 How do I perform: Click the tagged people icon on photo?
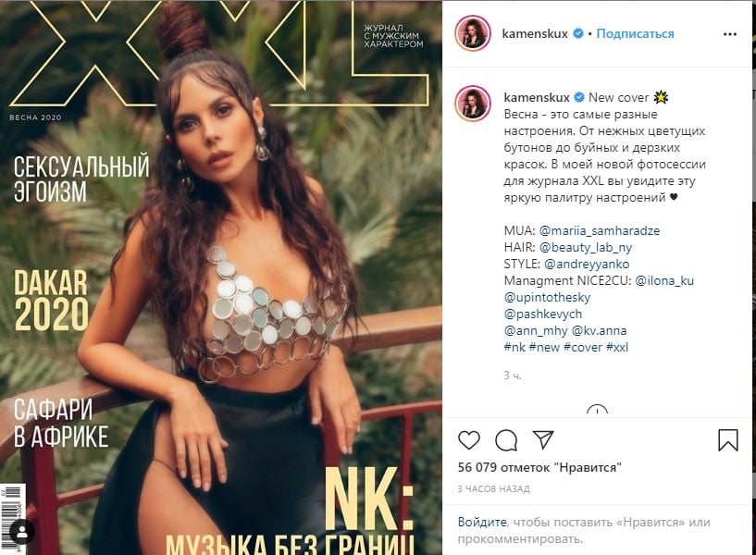pos(22,532)
